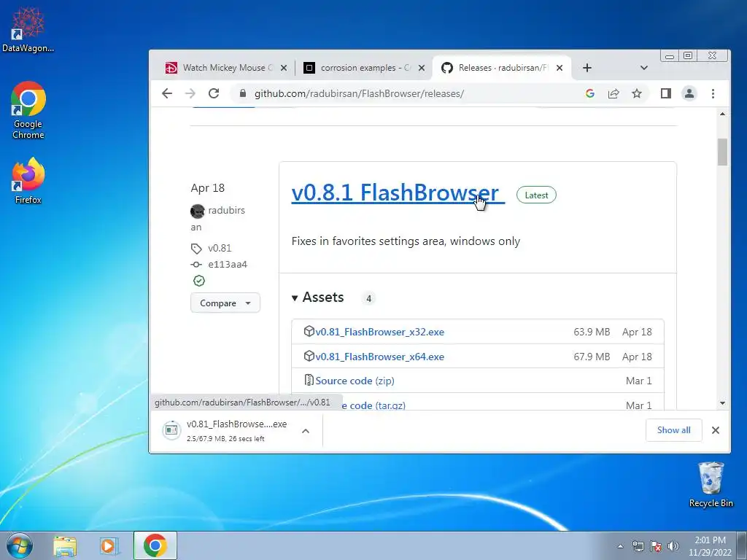Click the Apr 18 release date
The height and width of the screenshot is (560, 747).
pyautogui.click(x=208, y=188)
